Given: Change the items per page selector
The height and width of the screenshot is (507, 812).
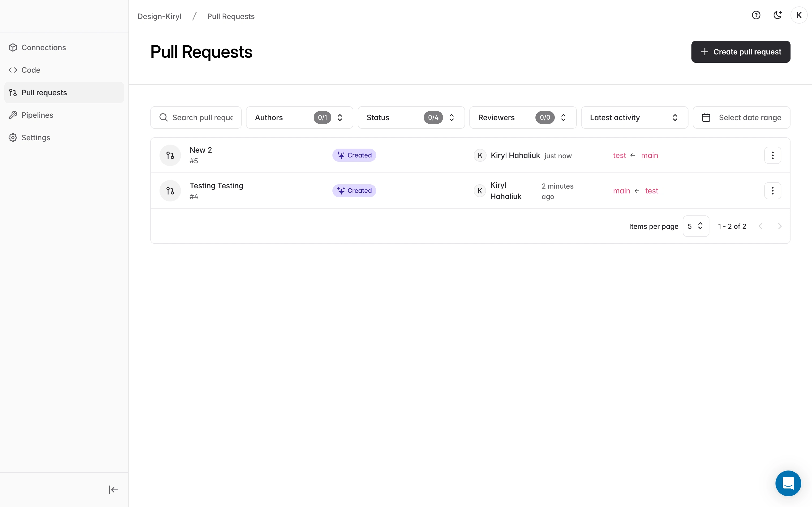Looking at the screenshot, I should (695, 226).
